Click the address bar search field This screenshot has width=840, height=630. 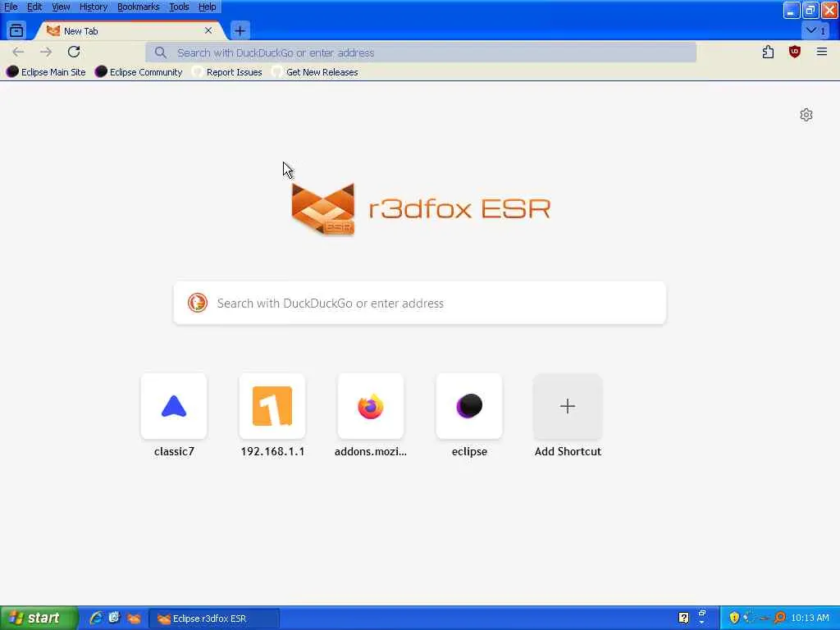[421, 52]
